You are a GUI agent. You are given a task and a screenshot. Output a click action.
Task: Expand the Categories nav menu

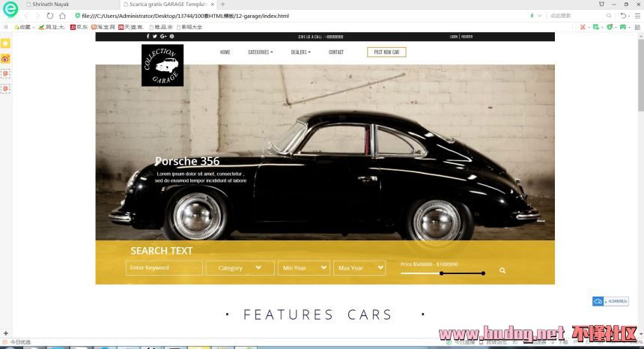[x=261, y=52]
